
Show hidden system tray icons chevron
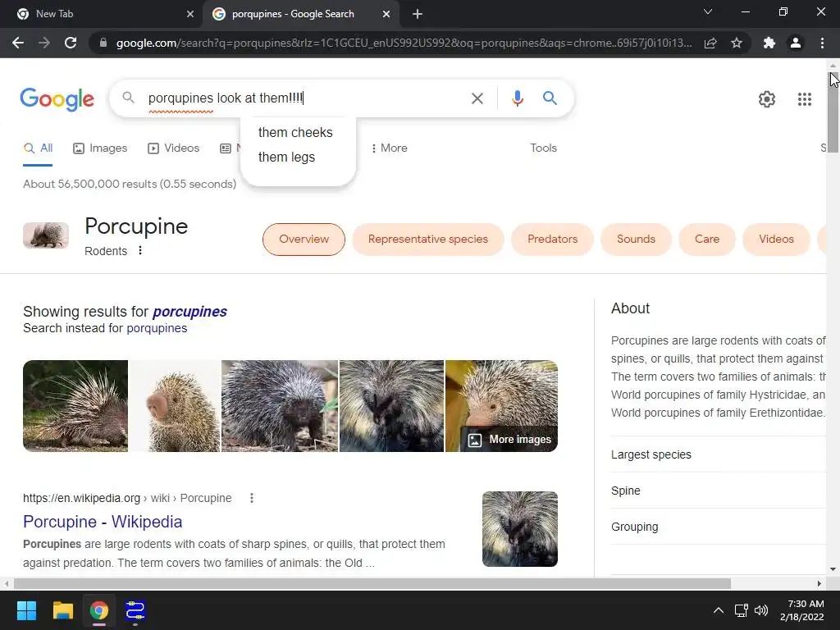point(719,610)
